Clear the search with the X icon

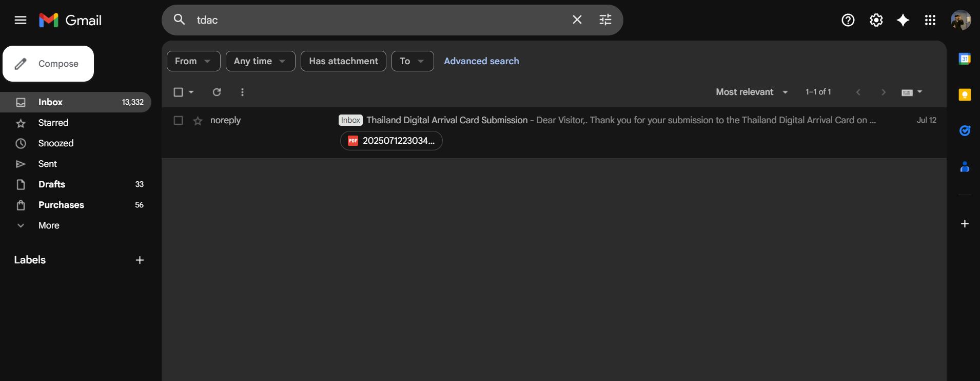point(577,20)
